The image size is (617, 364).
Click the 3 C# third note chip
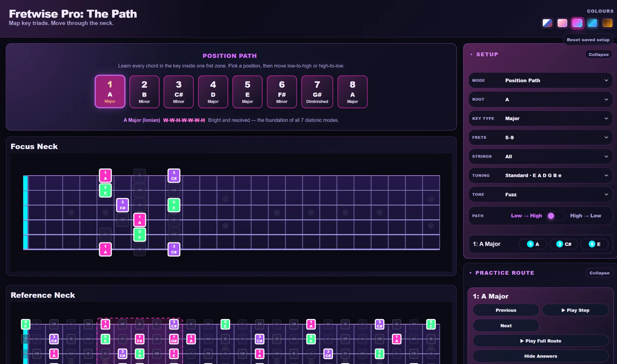click(x=564, y=244)
